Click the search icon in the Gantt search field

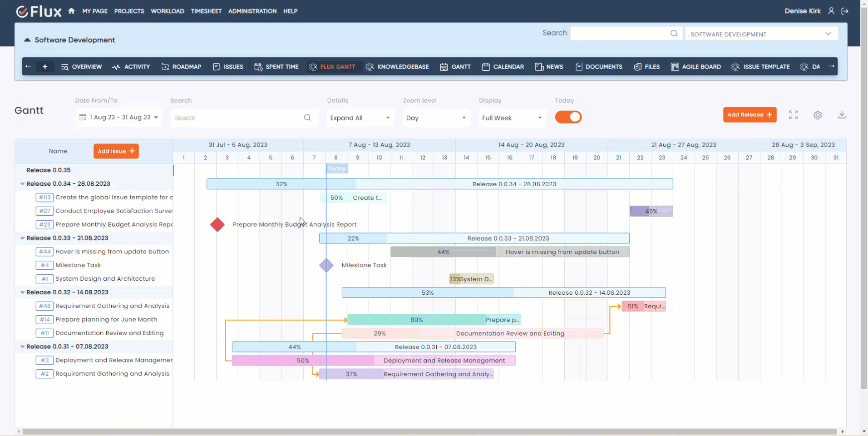[307, 118]
